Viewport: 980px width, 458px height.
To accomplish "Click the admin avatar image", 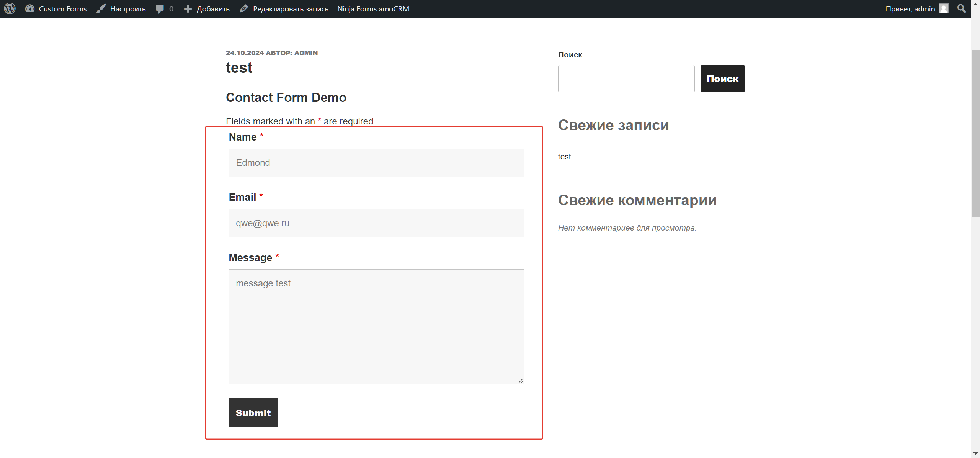I will click(943, 8).
